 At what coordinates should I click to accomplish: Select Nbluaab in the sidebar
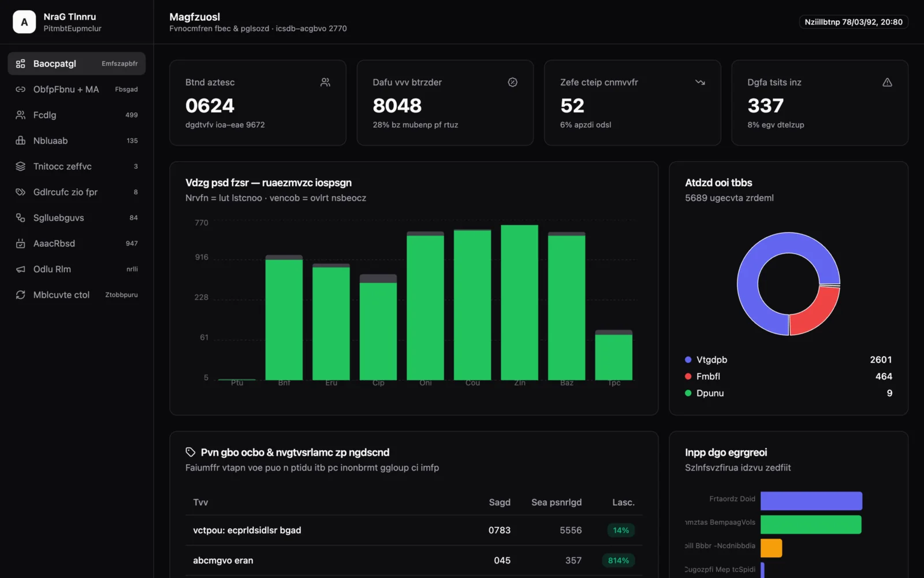(x=77, y=140)
